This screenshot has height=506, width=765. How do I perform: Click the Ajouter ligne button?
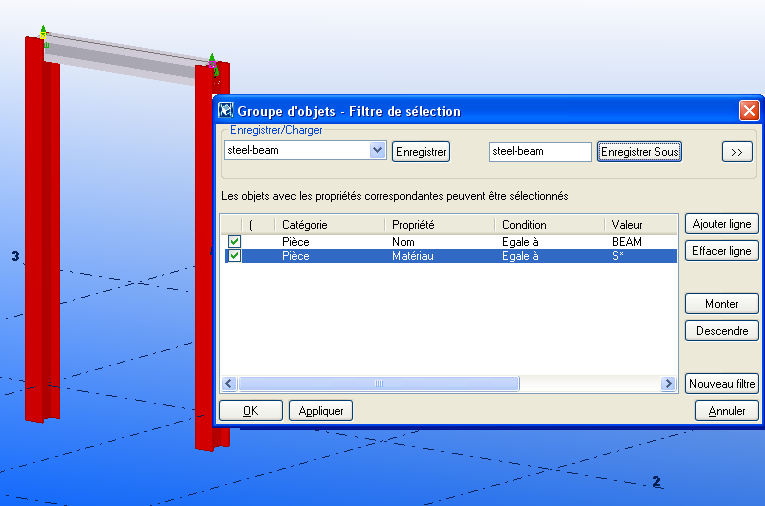click(x=722, y=224)
